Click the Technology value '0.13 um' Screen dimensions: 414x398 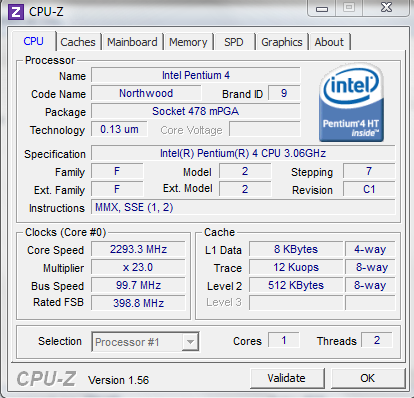[x=119, y=129]
